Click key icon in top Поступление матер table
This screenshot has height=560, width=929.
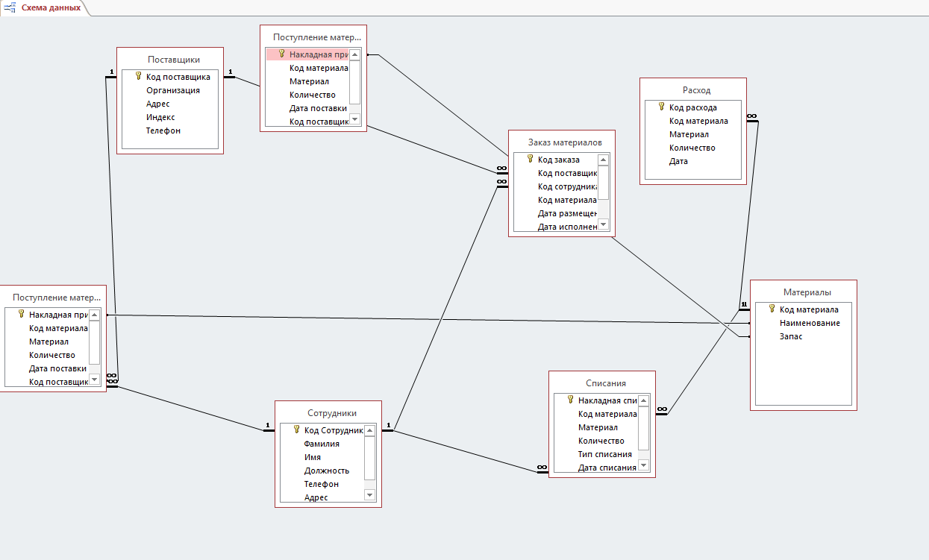click(281, 54)
